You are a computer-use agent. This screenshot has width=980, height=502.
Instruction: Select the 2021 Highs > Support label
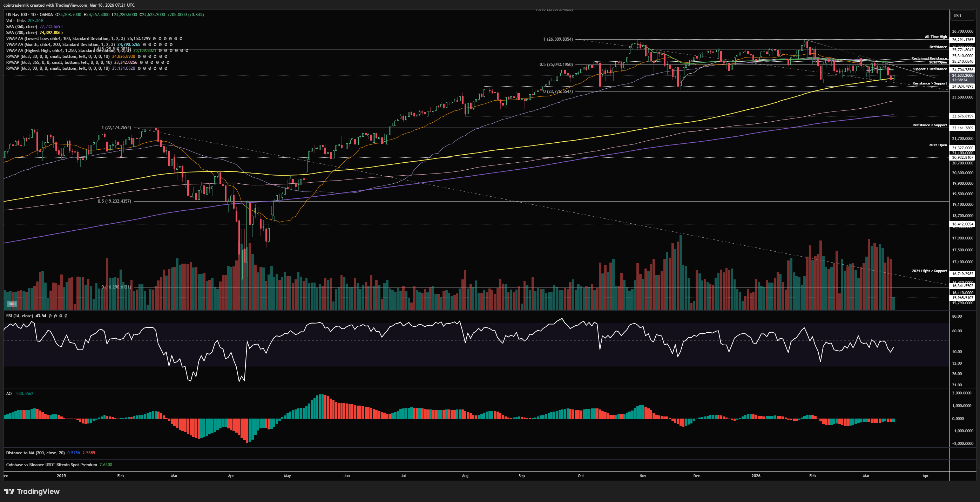coord(929,271)
